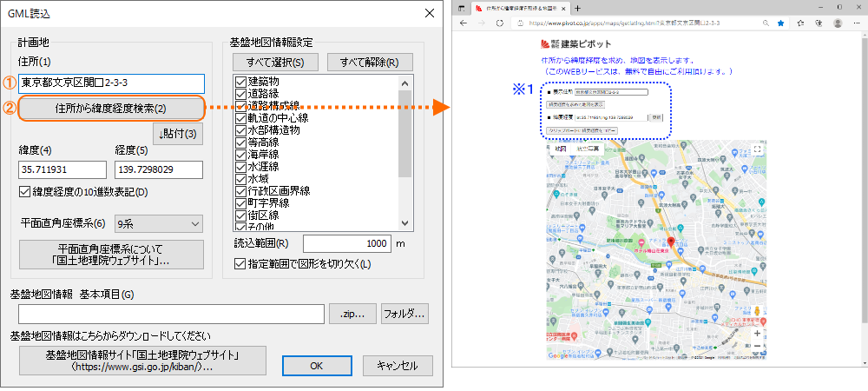Zoom in the map with plus button
The height and width of the screenshot is (391, 868).
(757, 333)
